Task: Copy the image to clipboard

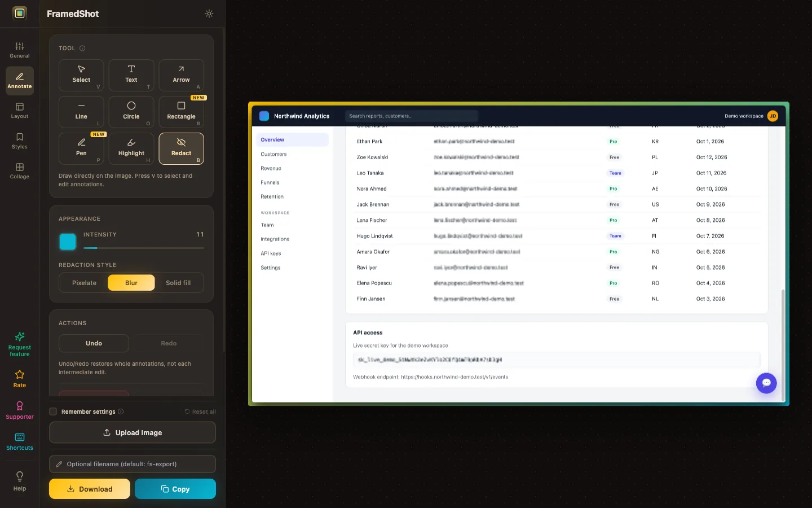Action: pos(175,489)
